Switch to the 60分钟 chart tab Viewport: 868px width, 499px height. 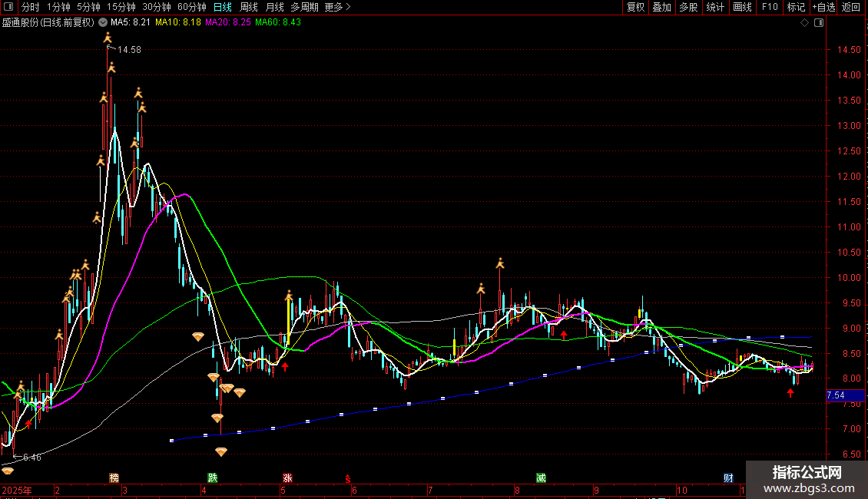(192, 8)
